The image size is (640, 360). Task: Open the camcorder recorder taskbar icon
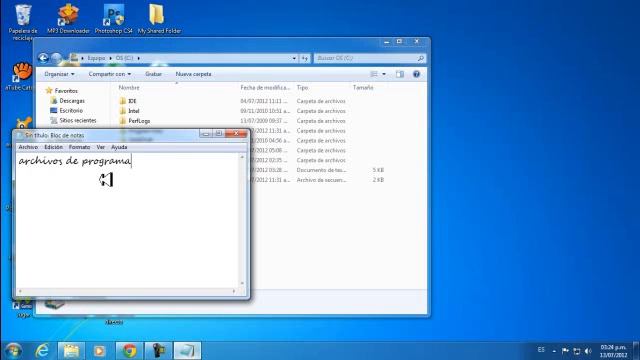coord(158,351)
